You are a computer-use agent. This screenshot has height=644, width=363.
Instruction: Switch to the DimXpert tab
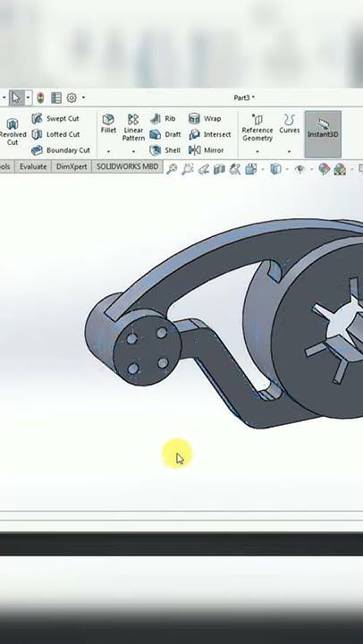pos(72,166)
